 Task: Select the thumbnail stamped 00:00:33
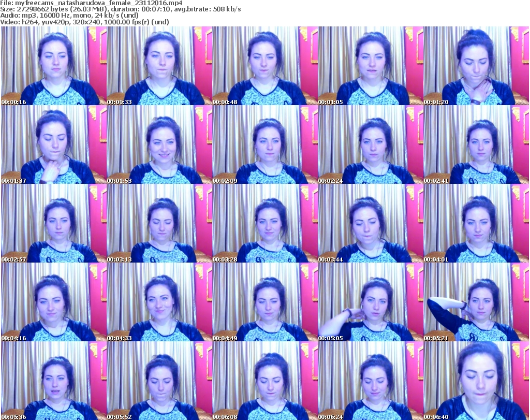pyautogui.click(x=159, y=66)
